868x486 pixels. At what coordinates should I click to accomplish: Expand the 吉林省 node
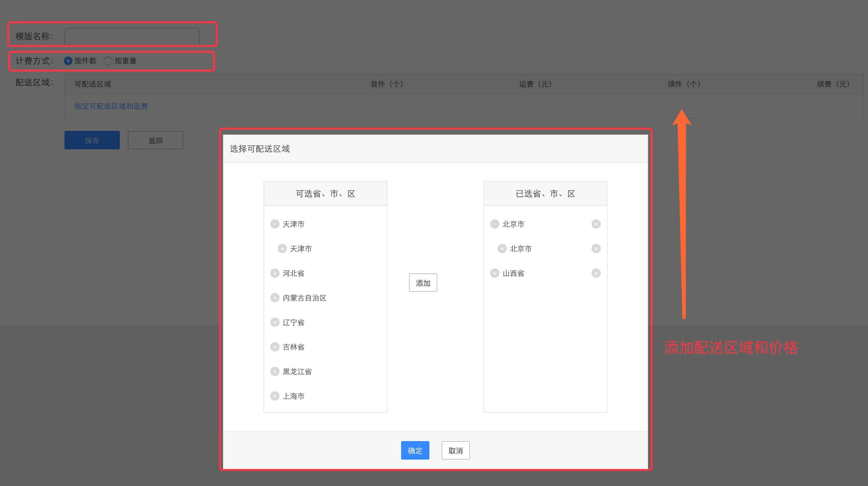pos(275,347)
